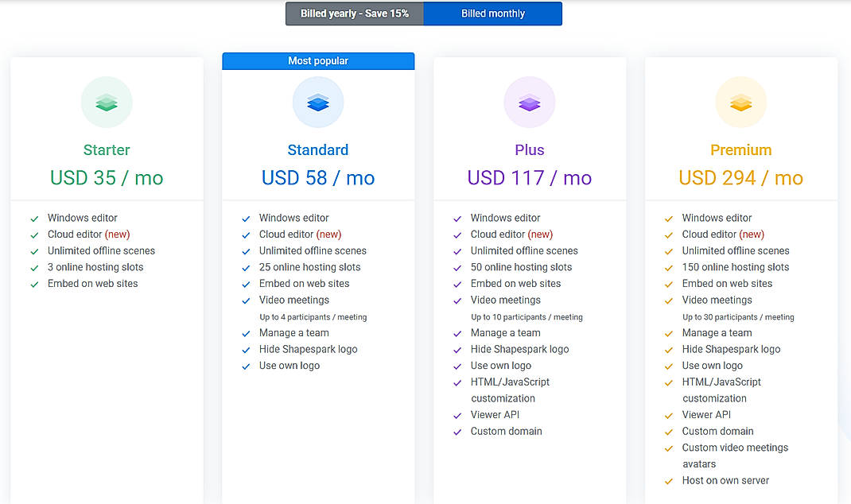Screen dimensions: 851x504
Task: Click Starter's Embed on web sites checkmark
Action: [x=35, y=285]
